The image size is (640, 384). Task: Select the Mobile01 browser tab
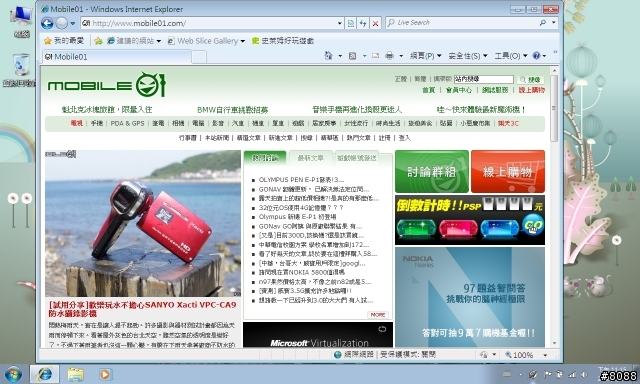116,57
